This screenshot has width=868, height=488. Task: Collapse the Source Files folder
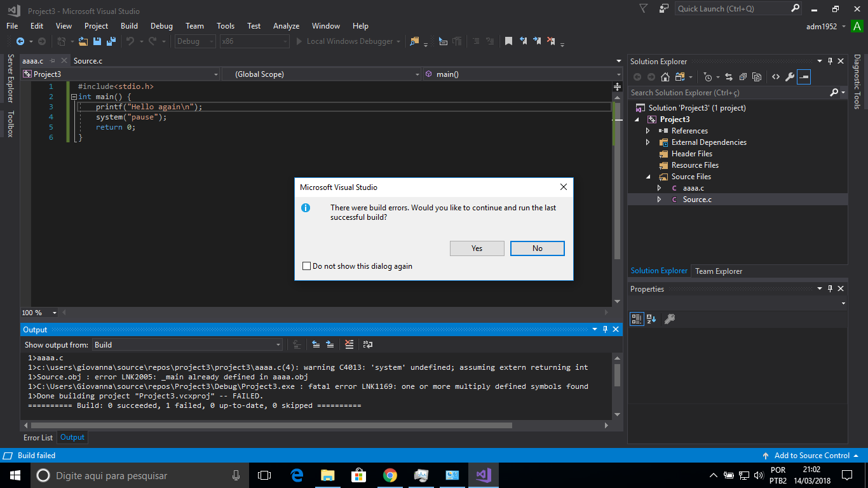(x=648, y=177)
